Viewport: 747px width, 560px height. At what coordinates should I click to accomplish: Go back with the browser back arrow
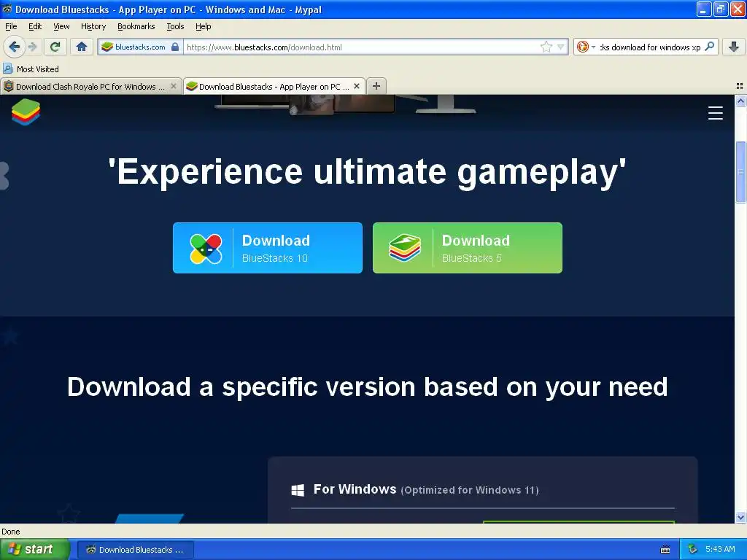pyautogui.click(x=14, y=47)
